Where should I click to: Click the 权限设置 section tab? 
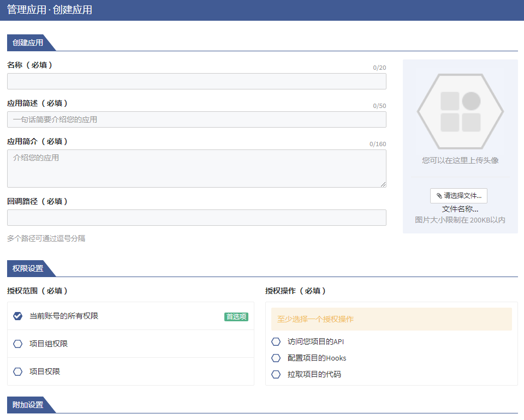(28, 268)
